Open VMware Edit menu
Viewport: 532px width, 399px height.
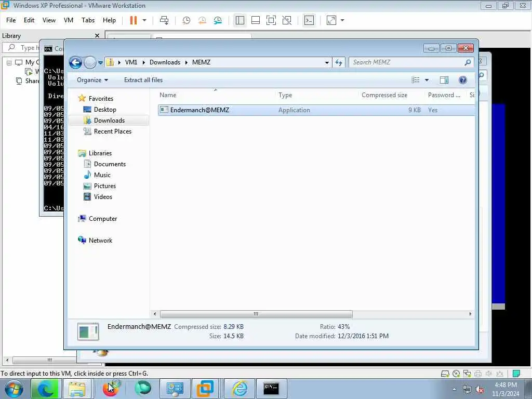coord(29,20)
